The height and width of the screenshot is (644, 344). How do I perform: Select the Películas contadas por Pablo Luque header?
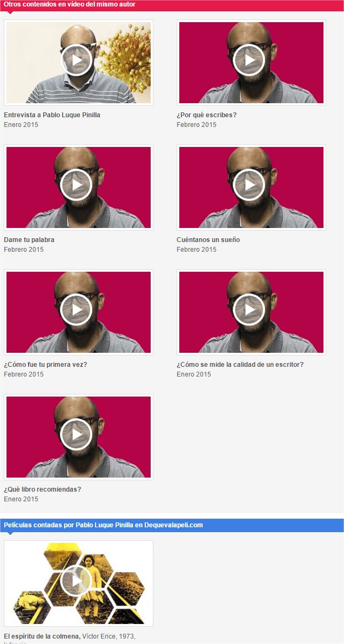tap(103, 525)
